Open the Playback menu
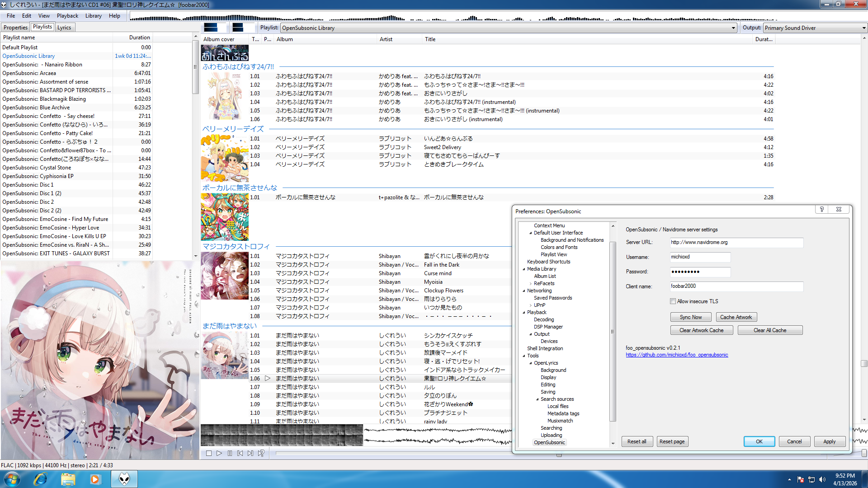The width and height of the screenshot is (868, 488). coord(67,16)
